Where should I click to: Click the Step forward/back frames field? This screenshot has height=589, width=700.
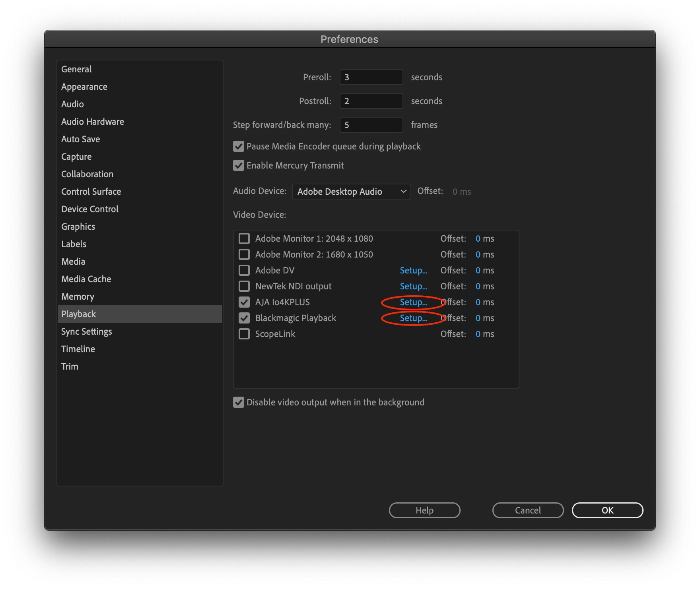[371, 125]
